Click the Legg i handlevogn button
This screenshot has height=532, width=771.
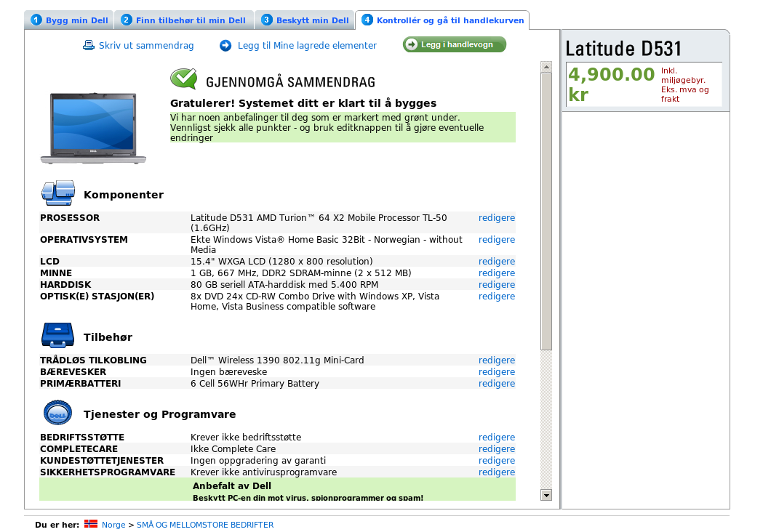tap(455, 44)
